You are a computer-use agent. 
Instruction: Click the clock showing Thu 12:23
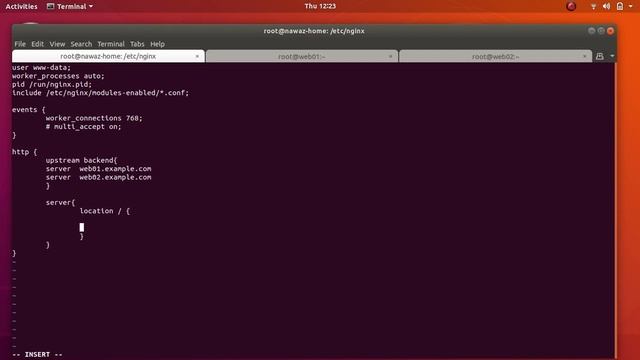pyautogui.click(x=320, y=6)
